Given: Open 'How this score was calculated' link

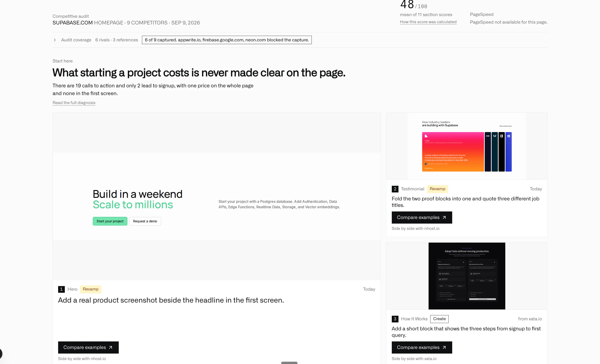Looking at the screenshot, I should tap(428, 22).
